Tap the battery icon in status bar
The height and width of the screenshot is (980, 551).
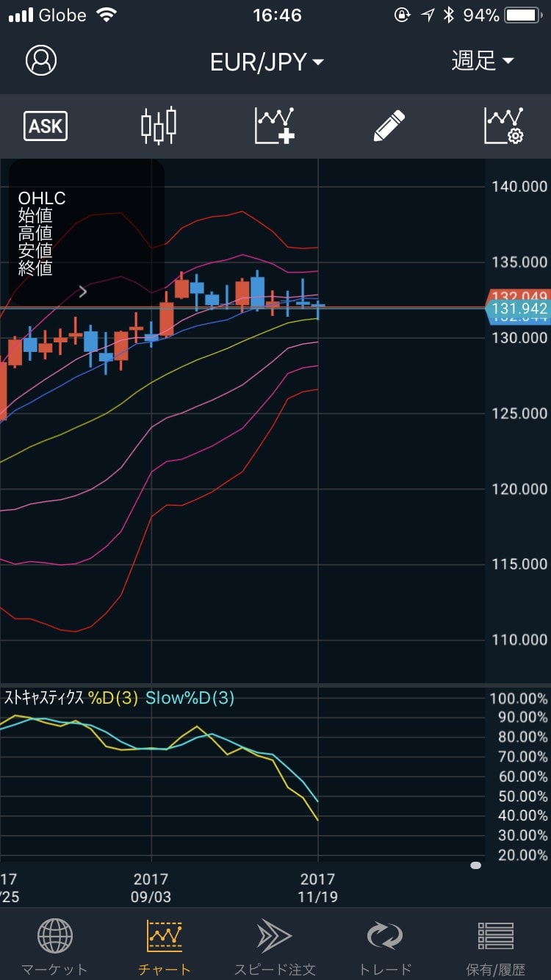coord(524,15)
